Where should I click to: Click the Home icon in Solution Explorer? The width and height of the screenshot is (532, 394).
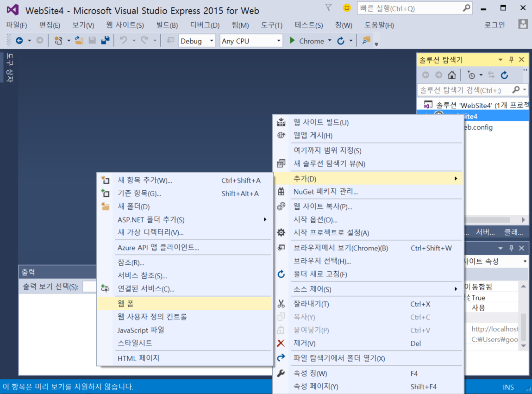click(x=451, y=75)
